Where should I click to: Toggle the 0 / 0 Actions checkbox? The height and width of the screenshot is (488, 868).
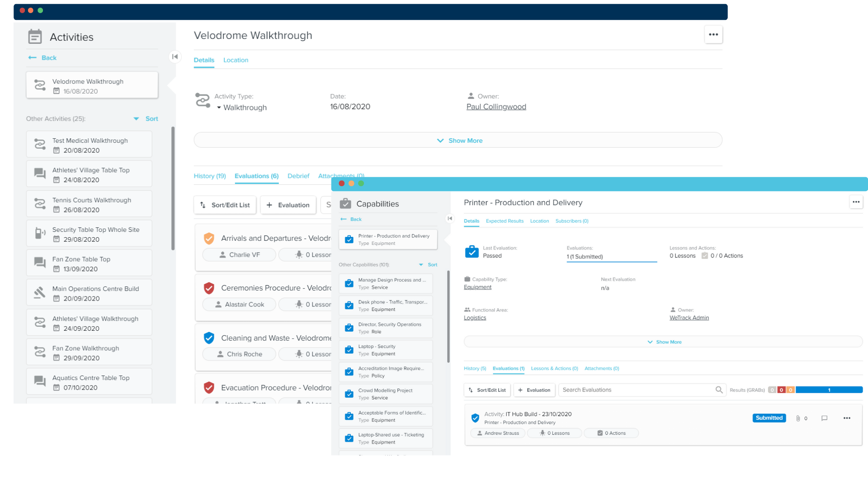coord(704,256)
